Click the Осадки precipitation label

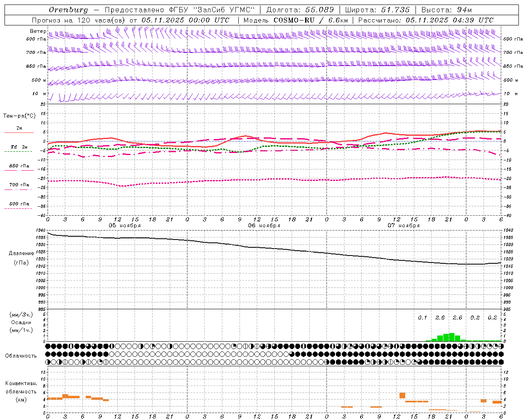(x=21, y=323)
